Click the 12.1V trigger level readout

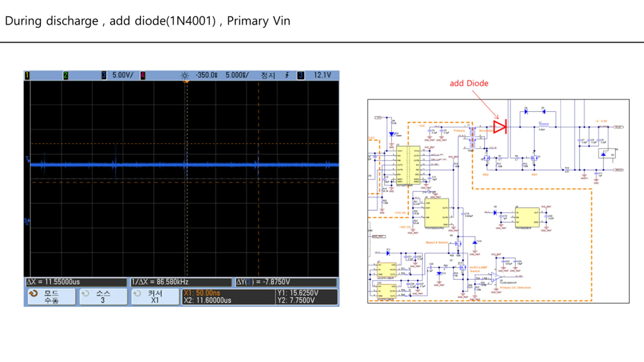(x=322, y=75)
